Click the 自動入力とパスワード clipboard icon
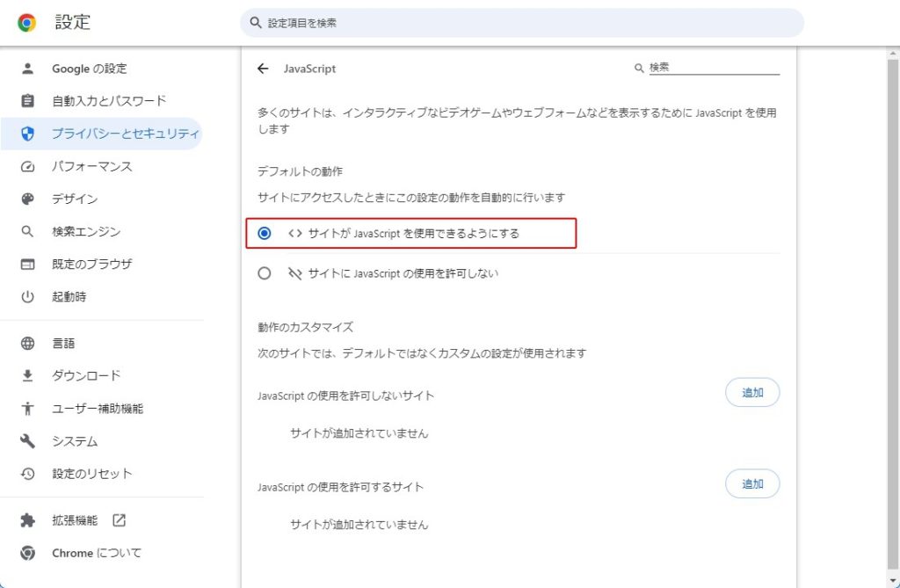Screen dimensions: 900x588 click(27, 101)
